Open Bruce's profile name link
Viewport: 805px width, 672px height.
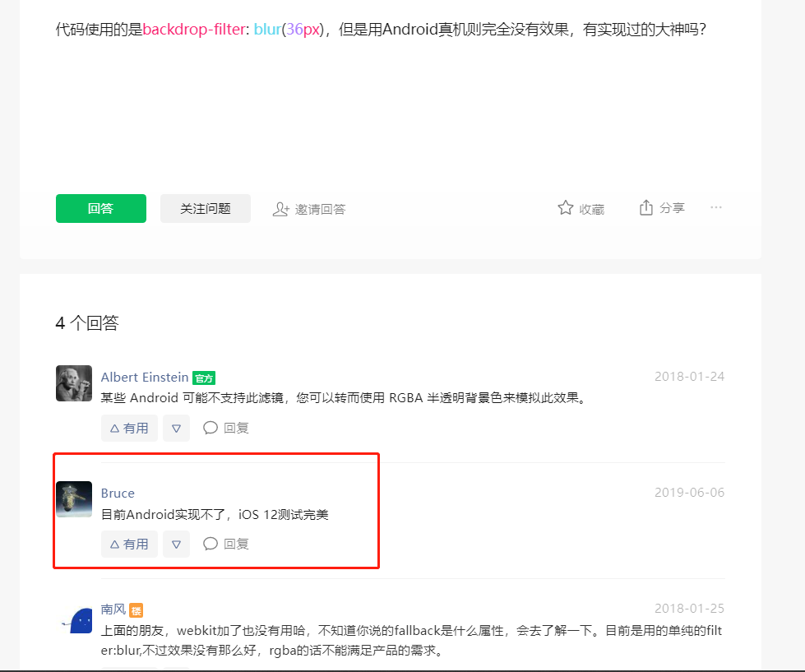(x=118, y=494)
